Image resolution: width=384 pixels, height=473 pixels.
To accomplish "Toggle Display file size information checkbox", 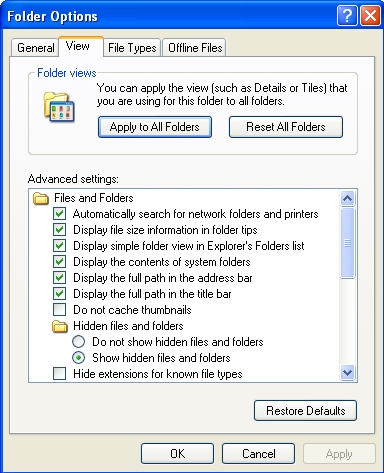I will tap(59, 230).
